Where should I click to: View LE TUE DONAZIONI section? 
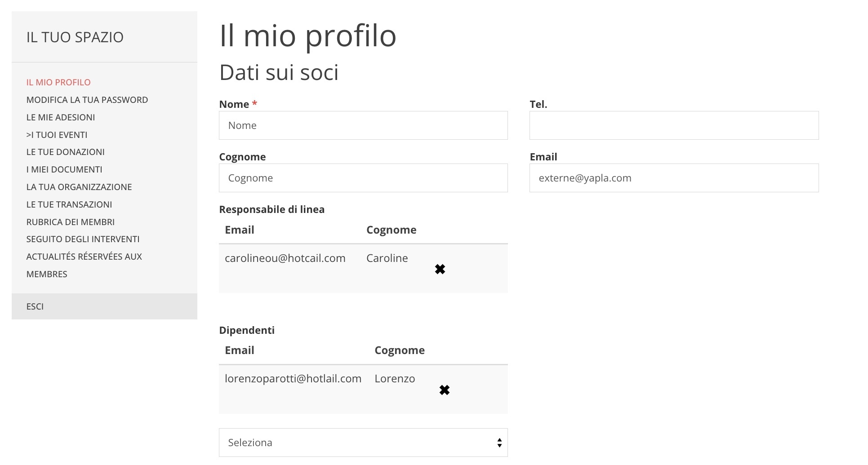click(x=66, y=152)
